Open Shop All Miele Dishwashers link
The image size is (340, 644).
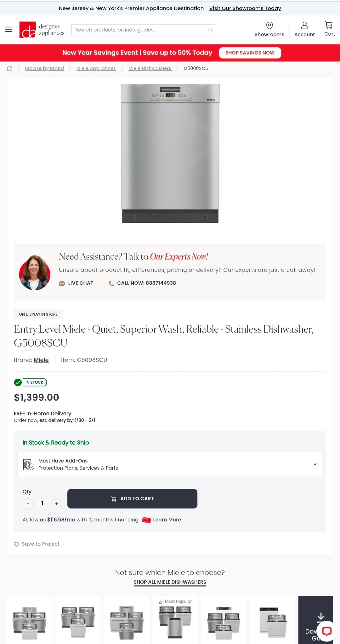(170, 582)
